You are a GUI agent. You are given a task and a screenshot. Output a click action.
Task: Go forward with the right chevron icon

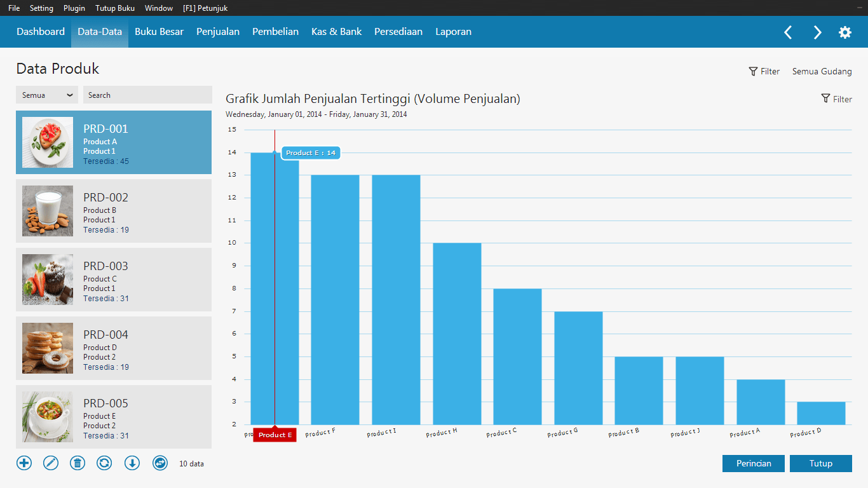tap(817, 32)
